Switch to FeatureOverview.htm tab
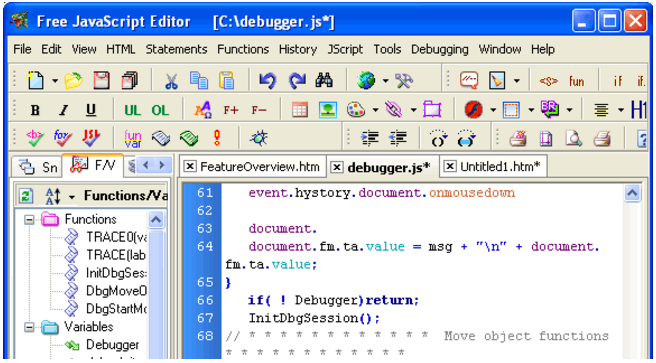 [253, 166]
